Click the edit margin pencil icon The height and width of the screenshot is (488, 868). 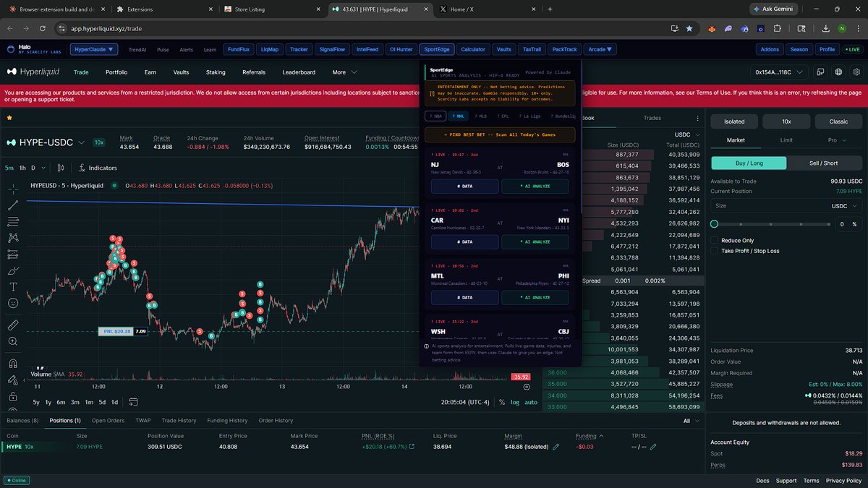(x=556, y=447)
